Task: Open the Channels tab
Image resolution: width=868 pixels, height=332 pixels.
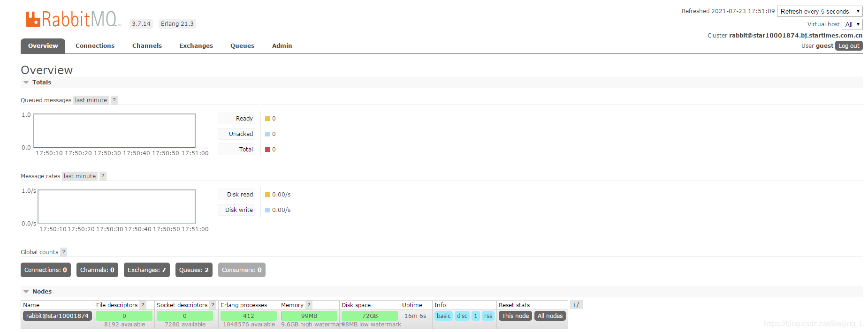Action: [147, 45]
